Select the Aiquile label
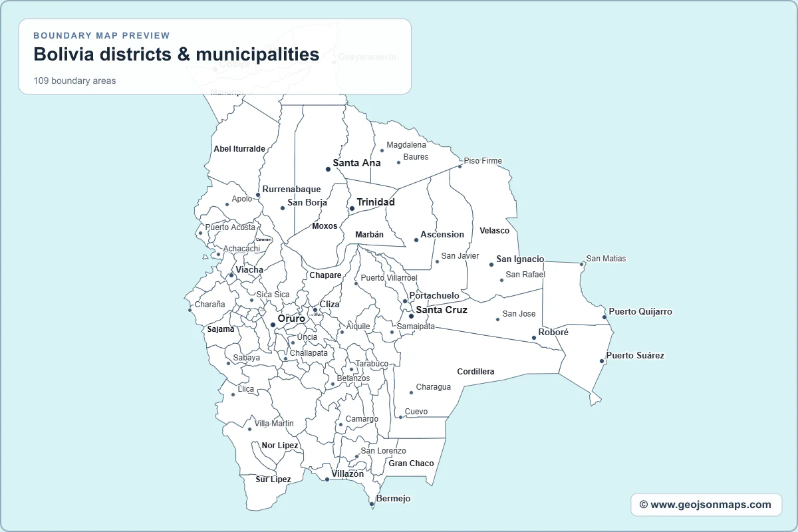 point(358,327)
